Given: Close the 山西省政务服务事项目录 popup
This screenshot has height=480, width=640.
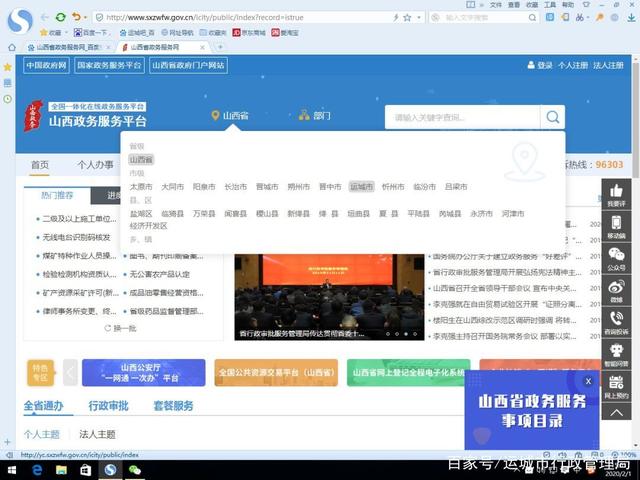Looking at the screenshot, I should tap(588, 381).
